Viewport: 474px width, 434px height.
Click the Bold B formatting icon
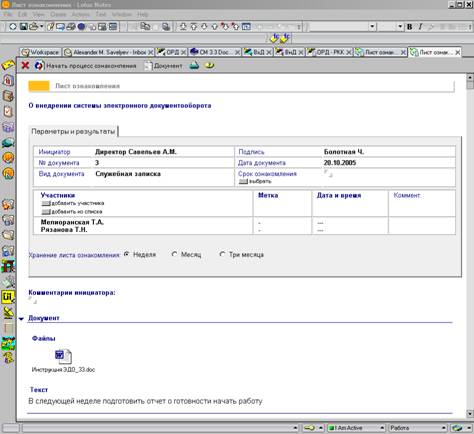[x=410, y=27]
